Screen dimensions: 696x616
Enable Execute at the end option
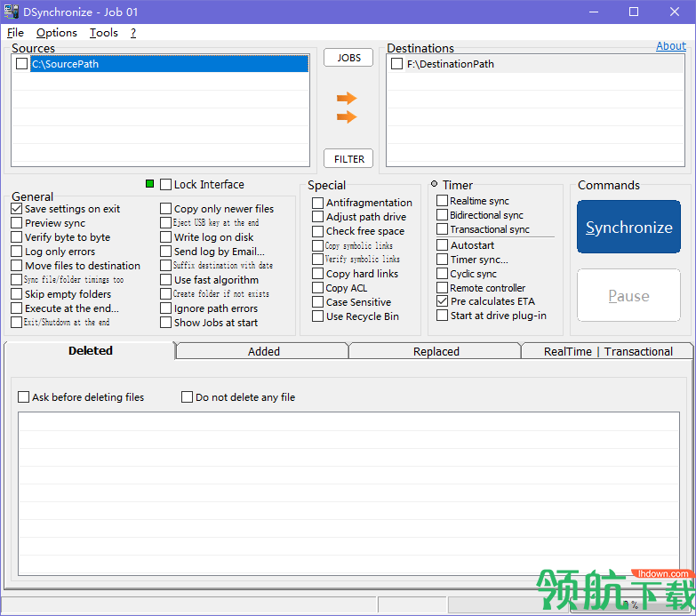16,308
